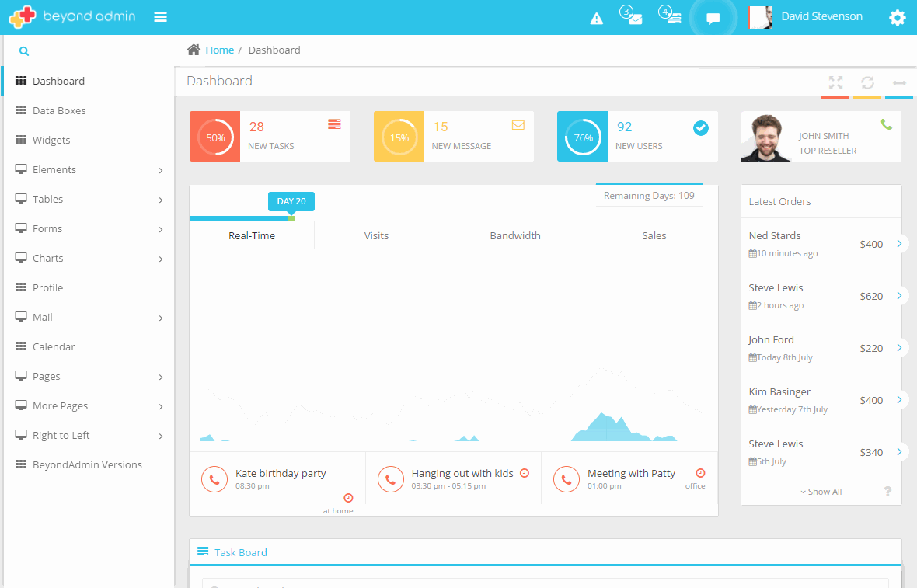Click the Day 20 progress marker
Viewport: 917px width, 588px height.
[291, 202]
